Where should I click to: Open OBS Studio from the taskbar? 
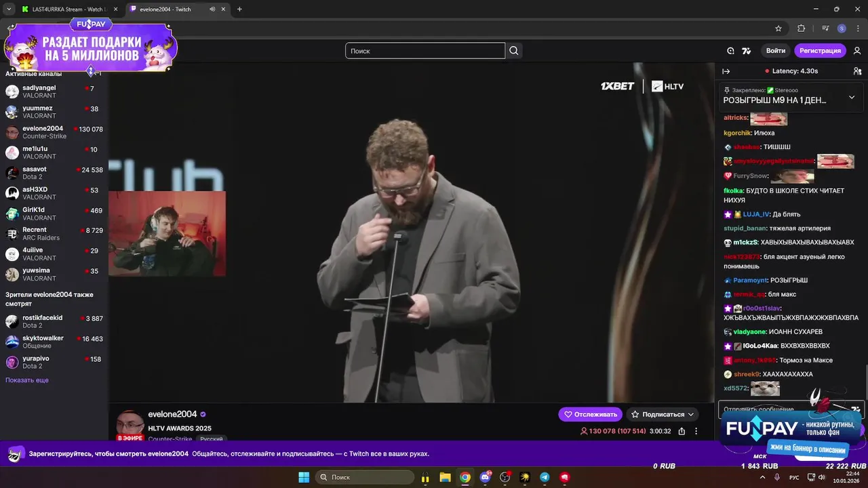click(x=505, y=477)
